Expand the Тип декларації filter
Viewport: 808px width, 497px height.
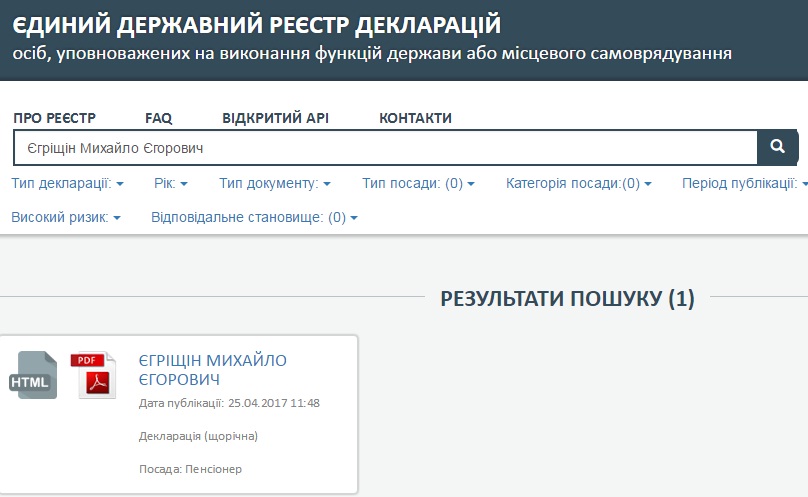pyautogui.click(x=67, y=184)
